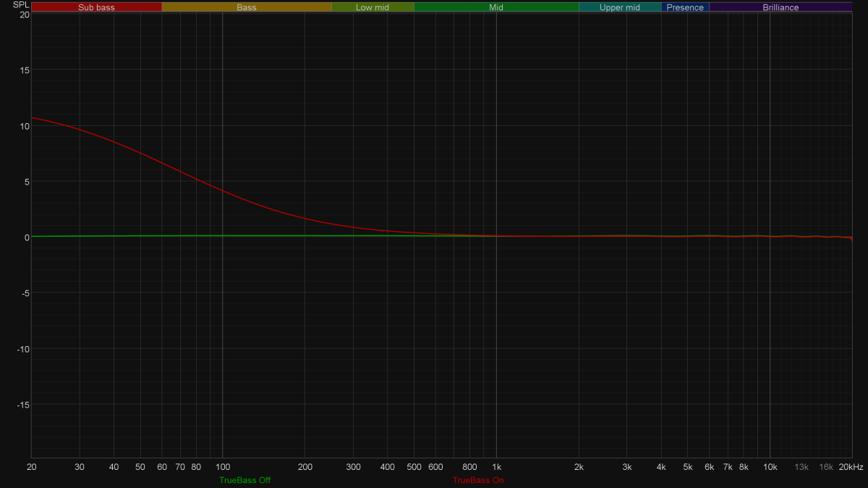The width and height of the screenshot is (868, 488).
Task: Click the TrueBass Off legend label
Action: tap(245, 480)
